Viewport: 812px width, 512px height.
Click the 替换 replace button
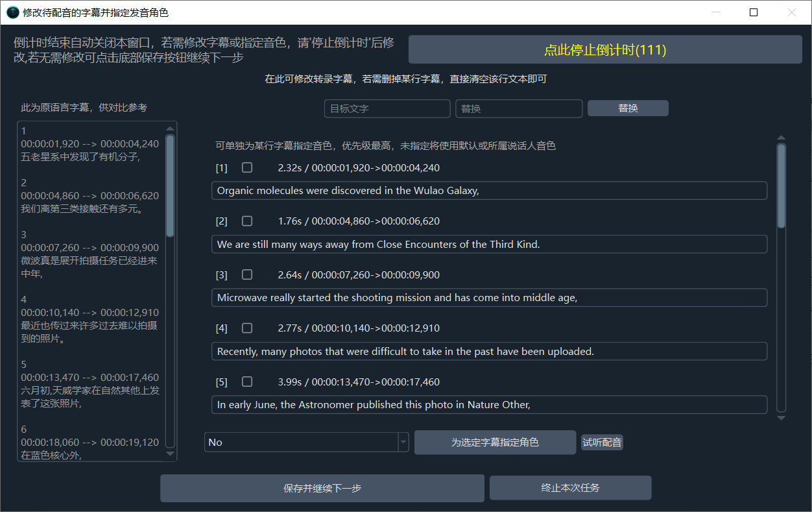pyautogui.click(x=627, y=108)
